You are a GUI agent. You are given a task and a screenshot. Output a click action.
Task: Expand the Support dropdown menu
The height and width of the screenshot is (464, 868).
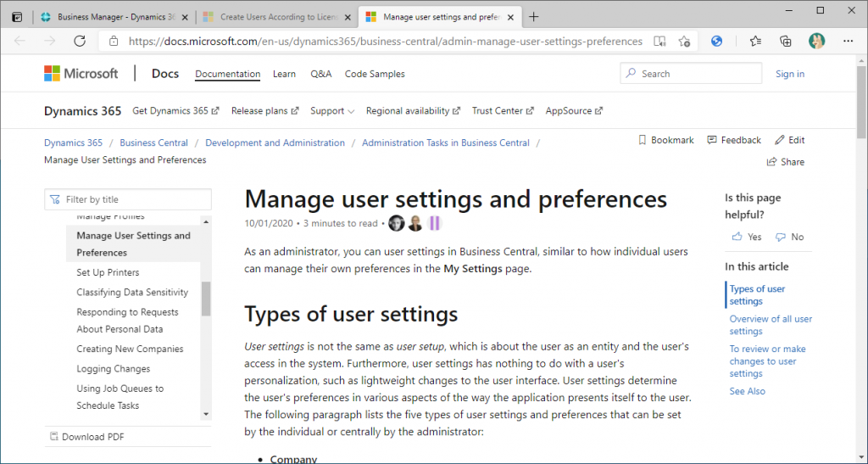(332, 111)
